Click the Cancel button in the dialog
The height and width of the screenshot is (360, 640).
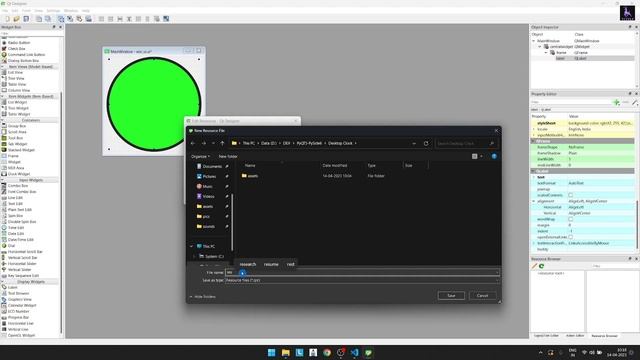point(482,296)
